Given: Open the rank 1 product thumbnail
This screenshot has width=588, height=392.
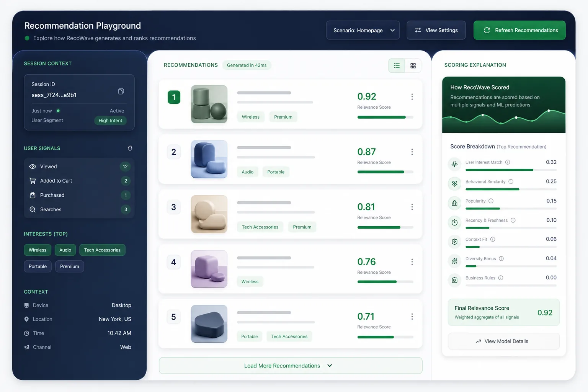Looking at the screenshot, I should click(209, 104).
